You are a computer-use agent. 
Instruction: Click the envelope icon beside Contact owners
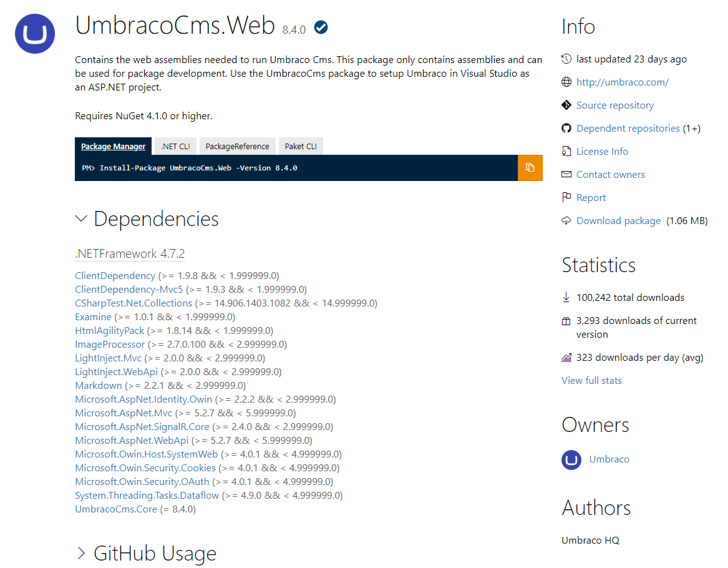(566, 175)
